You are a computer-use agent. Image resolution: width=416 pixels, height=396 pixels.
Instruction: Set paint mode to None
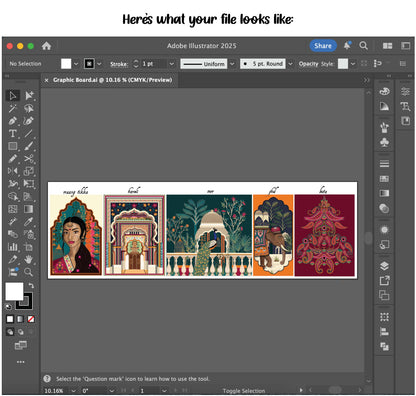point(31,319)
